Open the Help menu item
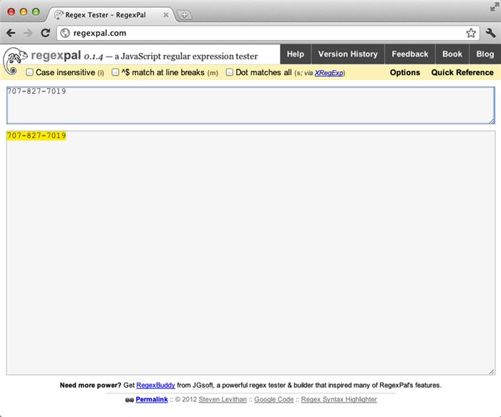The width and height of the screenshot is (501, 417). (x=295, y=54)
